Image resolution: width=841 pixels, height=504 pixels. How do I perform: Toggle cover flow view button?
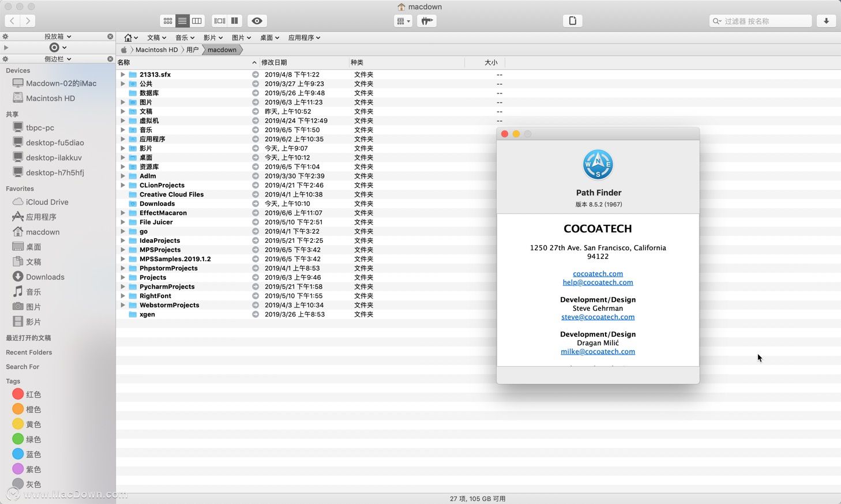point(220,21)
